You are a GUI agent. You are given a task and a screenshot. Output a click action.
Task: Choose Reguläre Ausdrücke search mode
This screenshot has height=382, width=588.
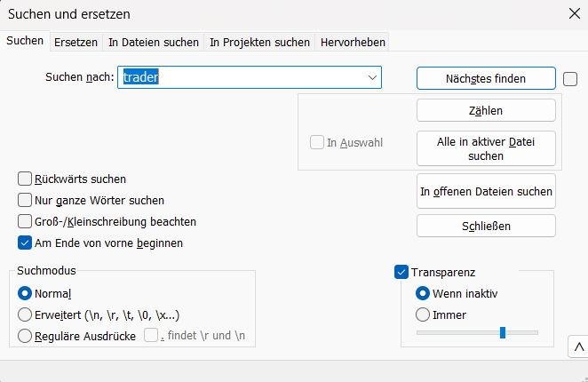tap(25, 336)
